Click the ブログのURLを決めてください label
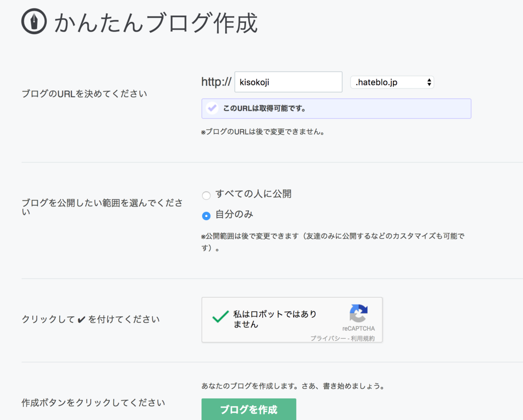The width and height of the screenshot is (523, 420). point(84,94)
